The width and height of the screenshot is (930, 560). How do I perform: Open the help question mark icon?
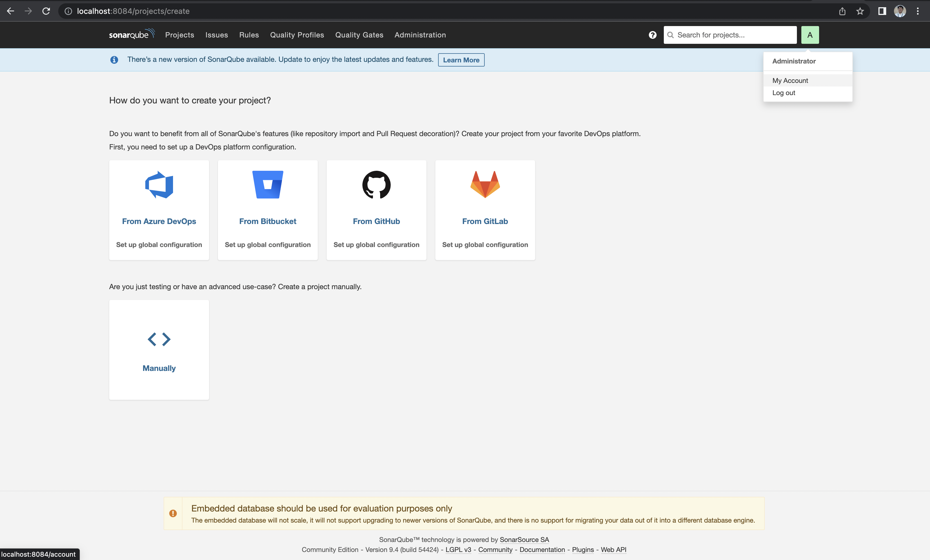coord(652,35)
